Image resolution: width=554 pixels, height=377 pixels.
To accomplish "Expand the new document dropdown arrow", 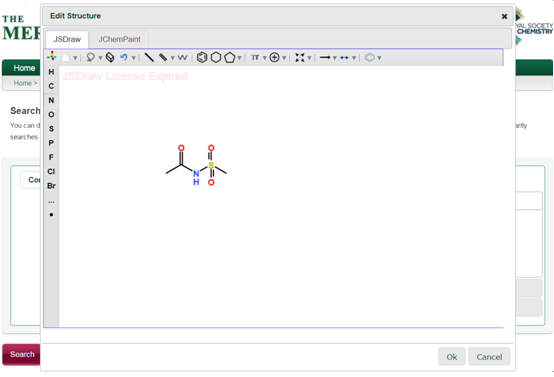I will [x=75, y=58].
